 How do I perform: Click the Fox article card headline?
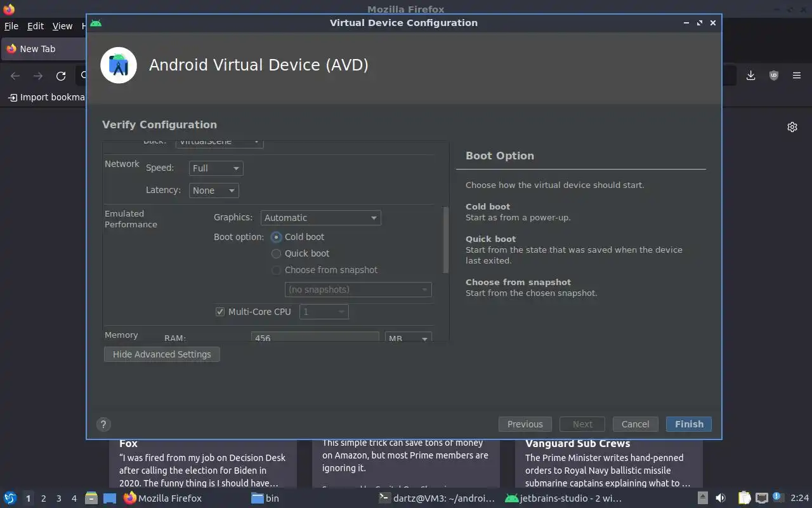click(128, 444)
